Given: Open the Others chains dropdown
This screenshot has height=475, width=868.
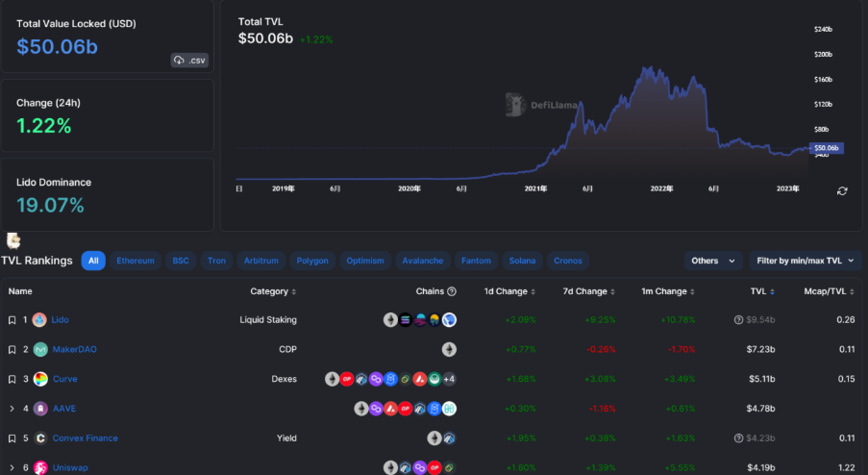Looking at the screenshot, I should pyautogui.click(x=713, y=261).
